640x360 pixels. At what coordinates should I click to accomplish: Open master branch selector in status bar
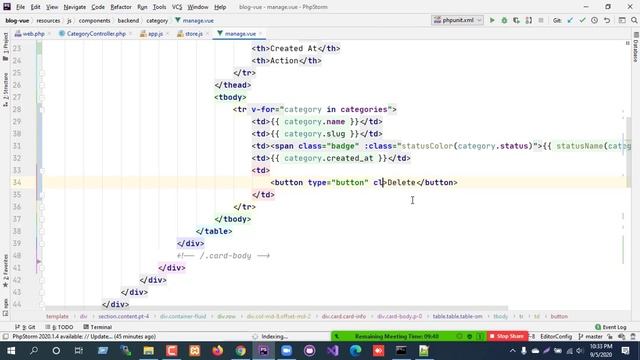click(x=591, y=337)
